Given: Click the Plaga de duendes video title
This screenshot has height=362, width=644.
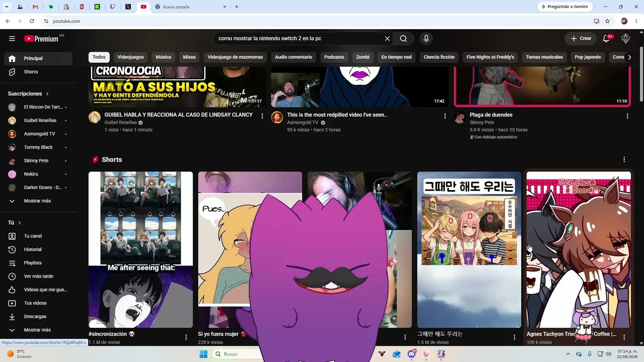Looking at the screenshot, I should pos(491,115).
